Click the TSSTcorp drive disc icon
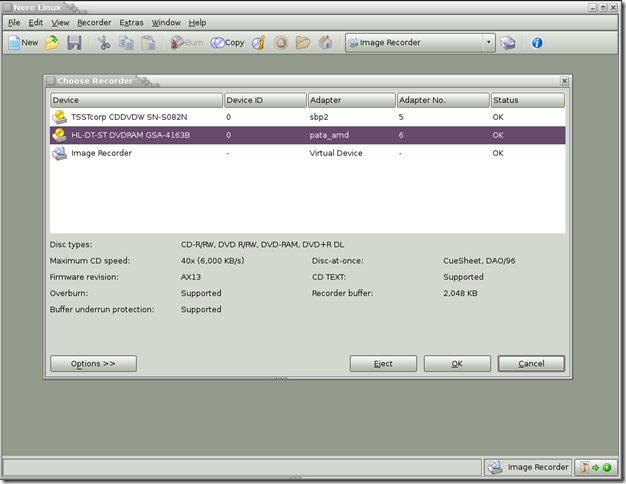Screen dimensions: 626x484 click(x=59, y=117)
